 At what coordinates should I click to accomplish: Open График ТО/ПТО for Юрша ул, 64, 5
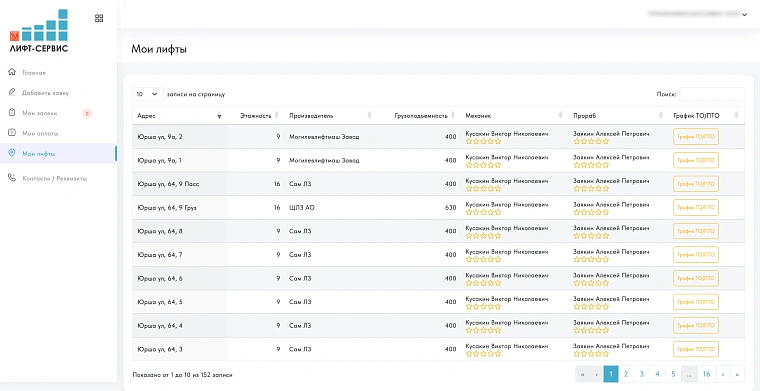696,302
